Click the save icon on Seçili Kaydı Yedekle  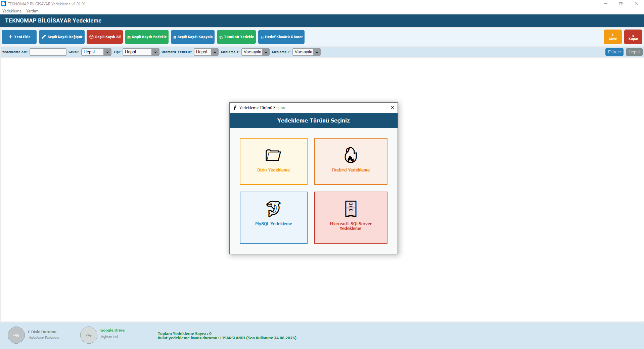[129, 37]
